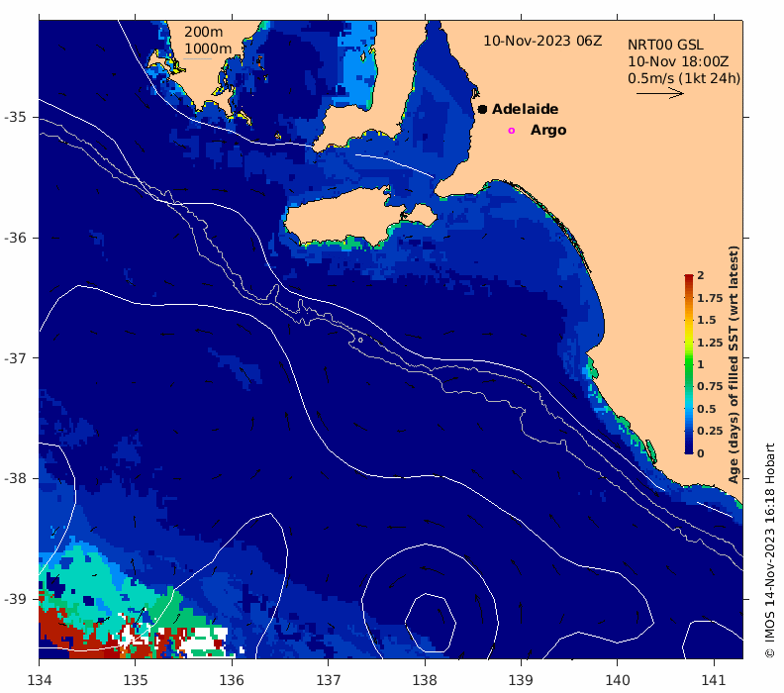The width and height of the screenshot is (784, 693).
Task: Click the SST age color bar legend
Action: (689, 364)
